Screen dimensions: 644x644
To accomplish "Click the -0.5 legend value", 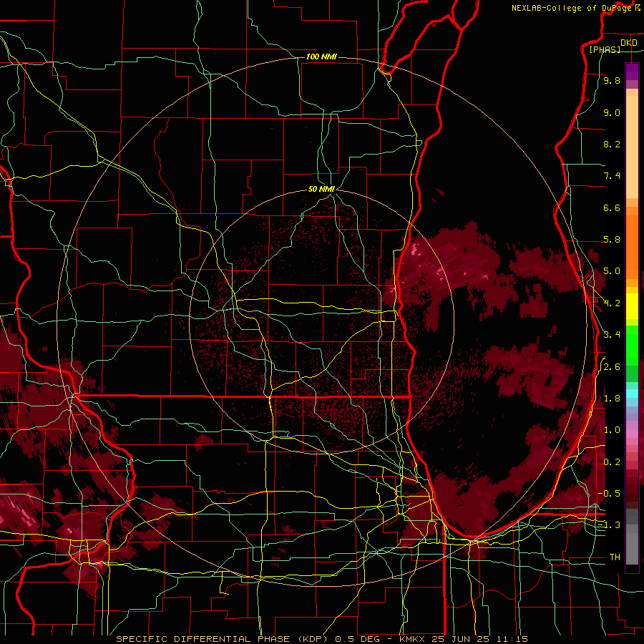I will click(609, 493).
